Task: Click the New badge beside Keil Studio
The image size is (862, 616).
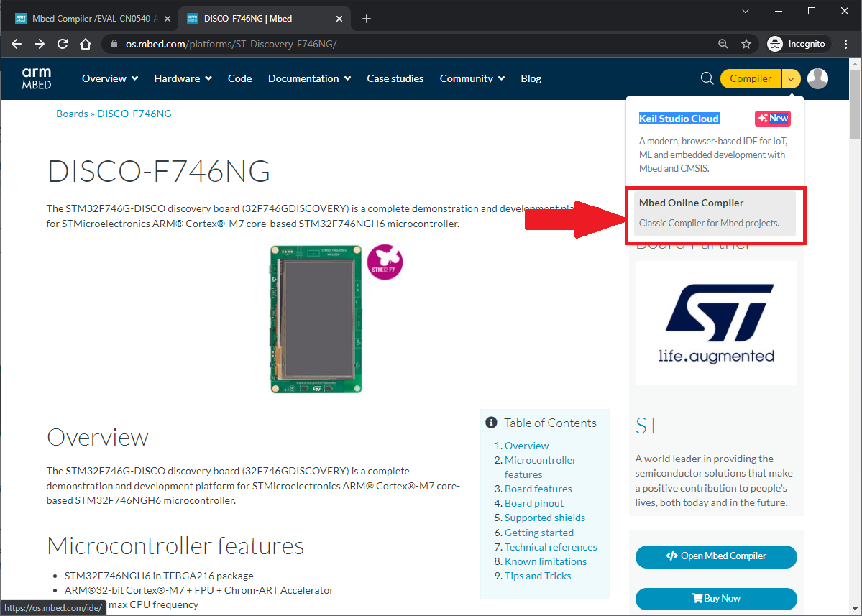Action: [772, 118]
